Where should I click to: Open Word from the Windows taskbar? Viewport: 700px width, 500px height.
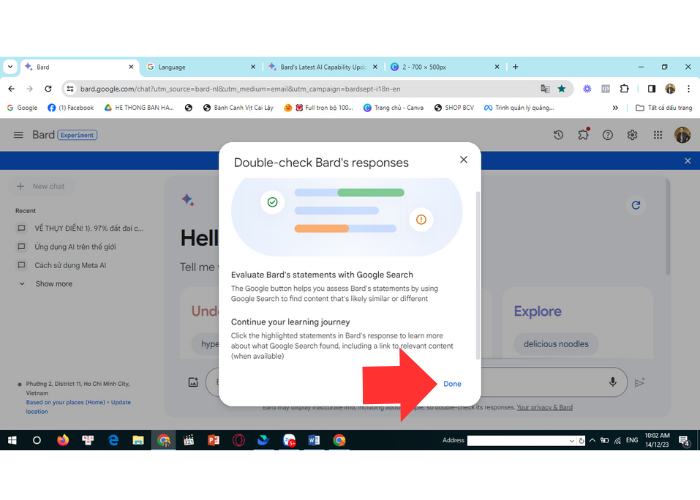click(314, 440)
